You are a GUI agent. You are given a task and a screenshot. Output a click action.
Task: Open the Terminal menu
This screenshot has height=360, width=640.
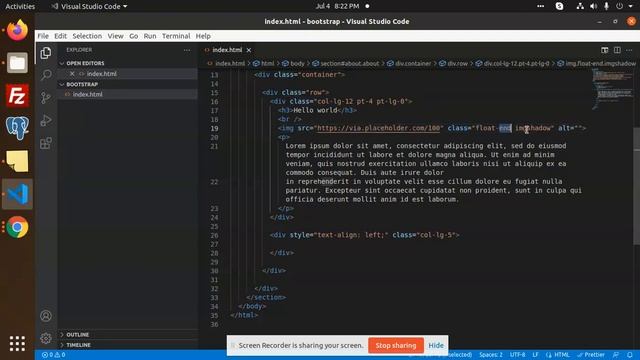(176, 36)
